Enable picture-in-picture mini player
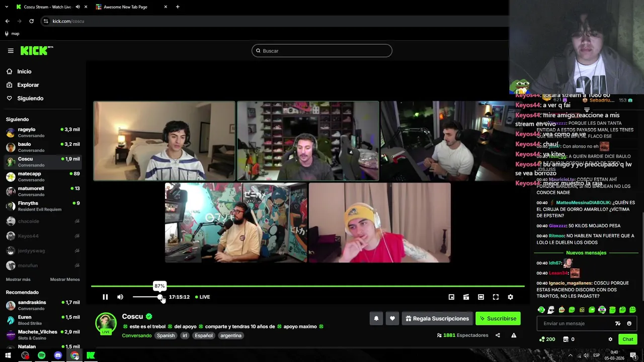 451,297
